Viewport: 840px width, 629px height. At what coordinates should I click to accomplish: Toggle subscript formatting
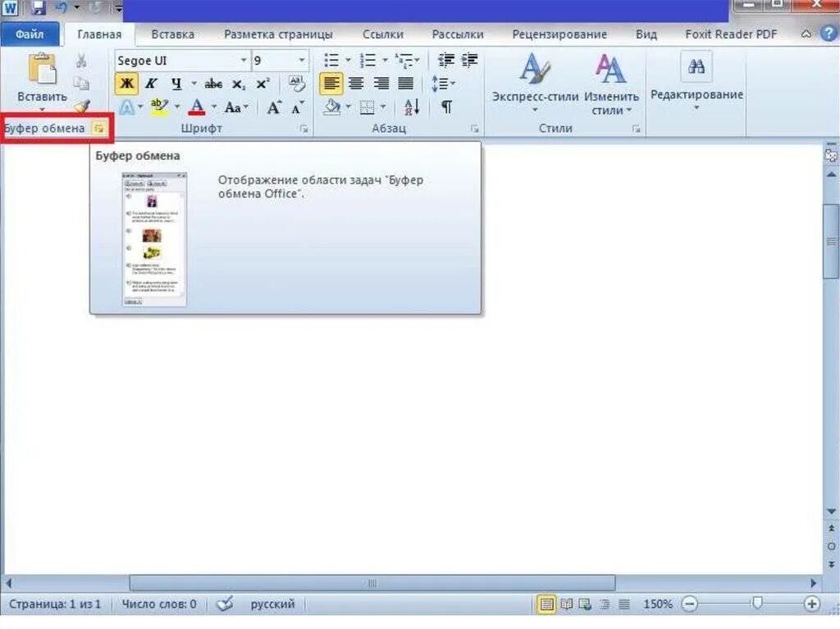(x=239, y=84)
